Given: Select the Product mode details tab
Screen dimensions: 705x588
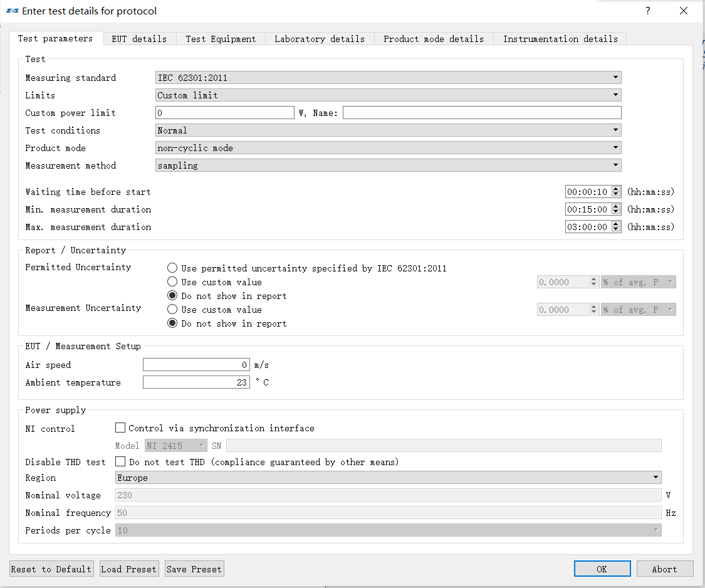Looking at the screenshot, I should coord(434,39).
